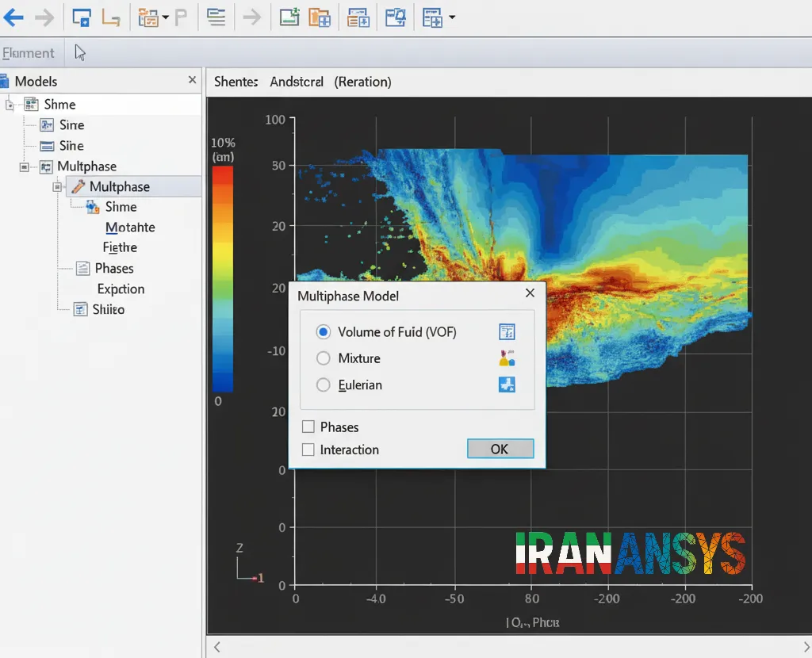Click the Models panel header icon

(x=4, y=82)
